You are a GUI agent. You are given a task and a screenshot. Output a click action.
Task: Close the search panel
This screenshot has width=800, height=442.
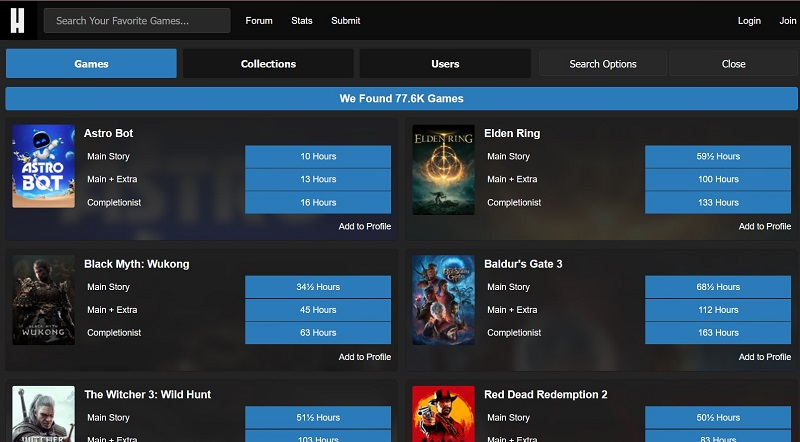(x=734, y=64)
